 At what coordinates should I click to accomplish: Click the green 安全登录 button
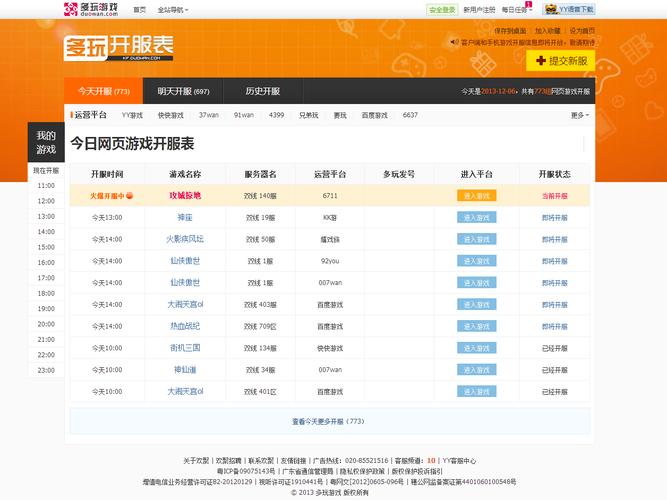point(441,9)
